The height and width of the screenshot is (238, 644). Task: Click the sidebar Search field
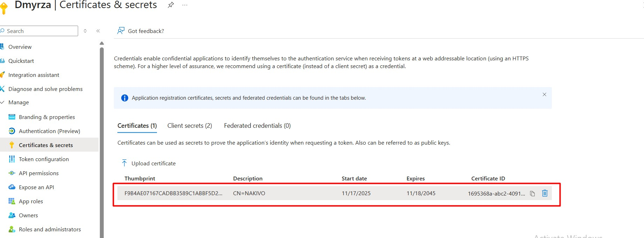point(40,31)
